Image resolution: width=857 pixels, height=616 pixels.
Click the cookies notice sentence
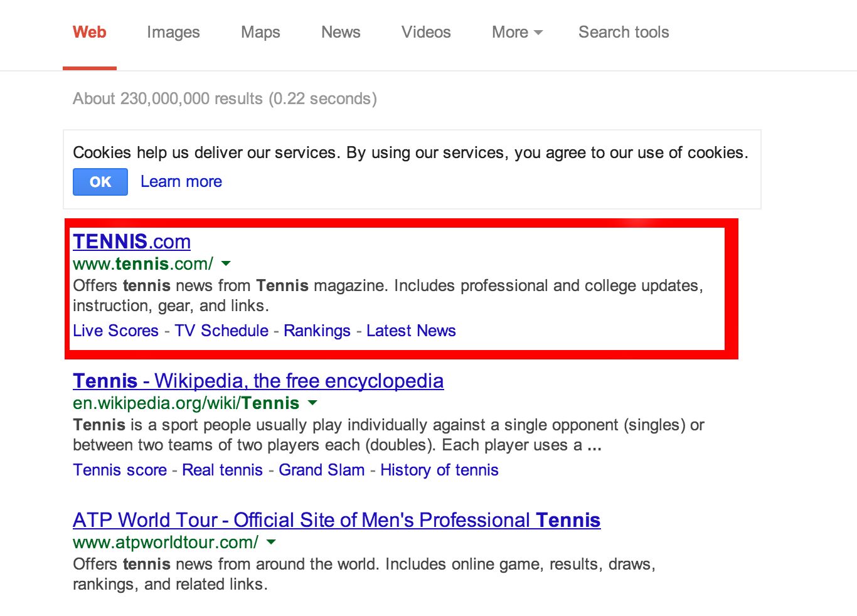pos(410,152)
